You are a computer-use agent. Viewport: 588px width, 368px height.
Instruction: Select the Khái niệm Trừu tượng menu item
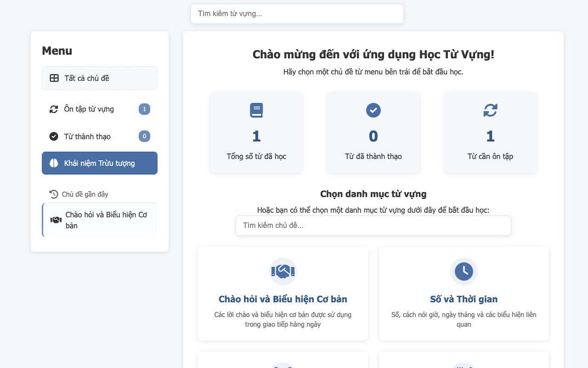click(x=99, y=163)
